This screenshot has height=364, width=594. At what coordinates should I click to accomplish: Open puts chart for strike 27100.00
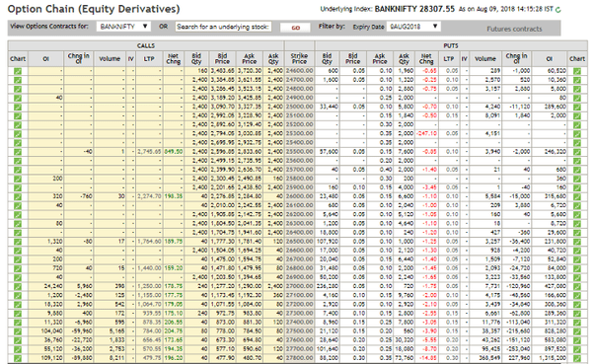pyautogui.click(x=577, y=296)
